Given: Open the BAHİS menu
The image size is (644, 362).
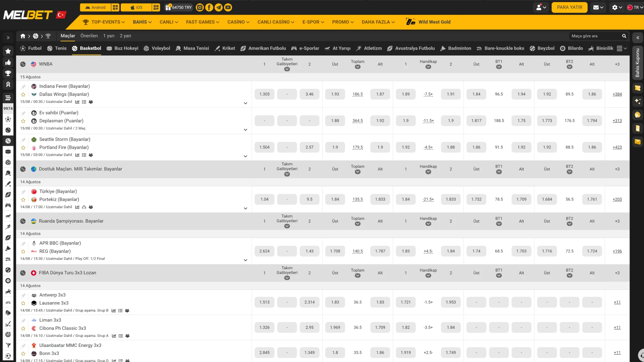Looking at the screenshot, I should (x=142, y=22).
